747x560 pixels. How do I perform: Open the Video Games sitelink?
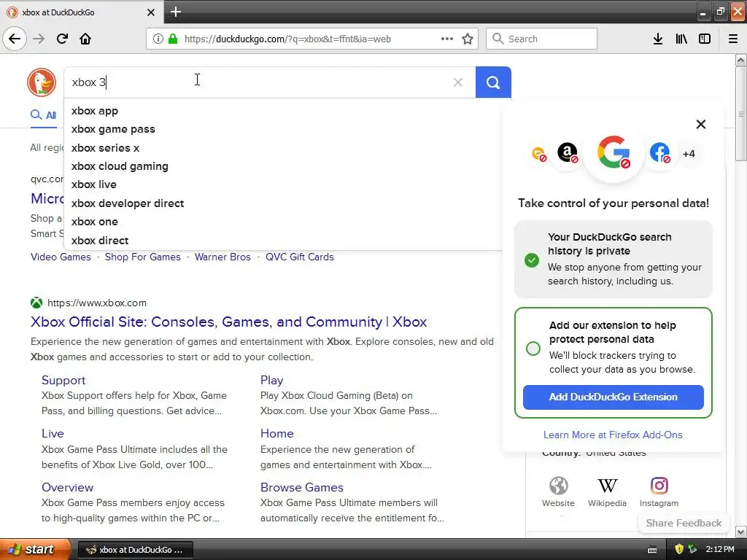coord(61,257)
